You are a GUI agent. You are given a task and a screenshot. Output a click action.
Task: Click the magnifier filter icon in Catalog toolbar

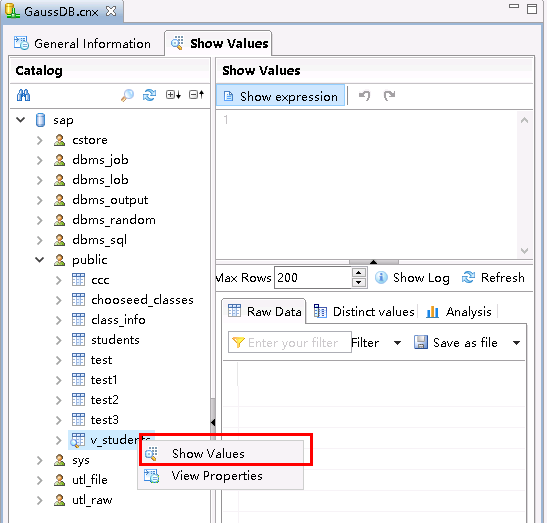[127, 95]
